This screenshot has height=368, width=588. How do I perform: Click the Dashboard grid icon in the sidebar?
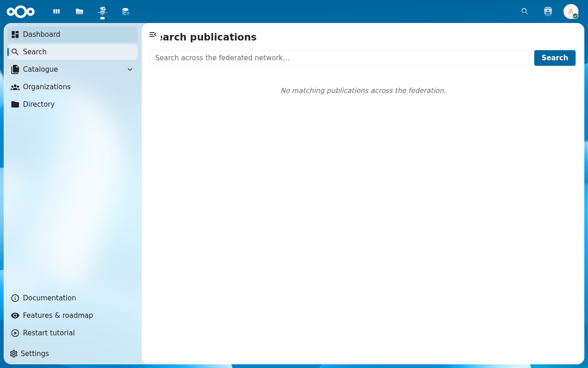(x=15, y=34)
